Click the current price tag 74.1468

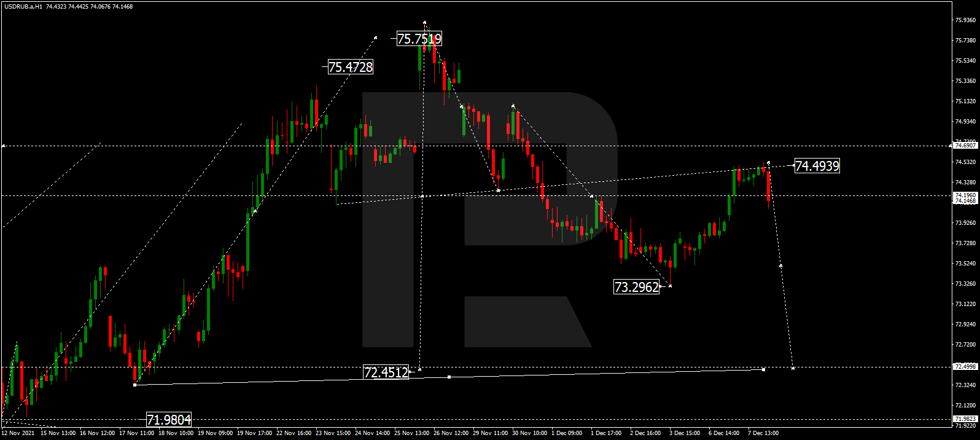[x=965, y=201]
